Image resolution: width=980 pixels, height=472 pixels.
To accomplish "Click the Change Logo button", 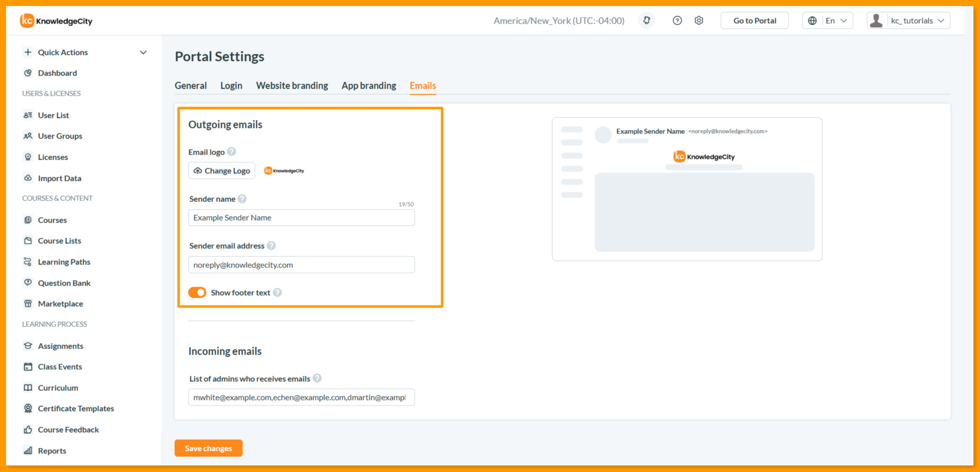I will [x=222, y=171].
